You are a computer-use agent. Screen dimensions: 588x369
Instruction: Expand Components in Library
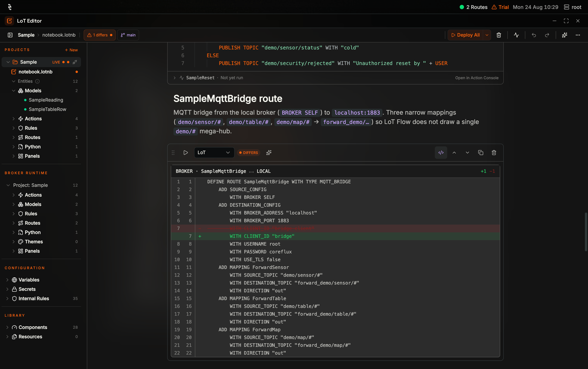click(7, 327)
